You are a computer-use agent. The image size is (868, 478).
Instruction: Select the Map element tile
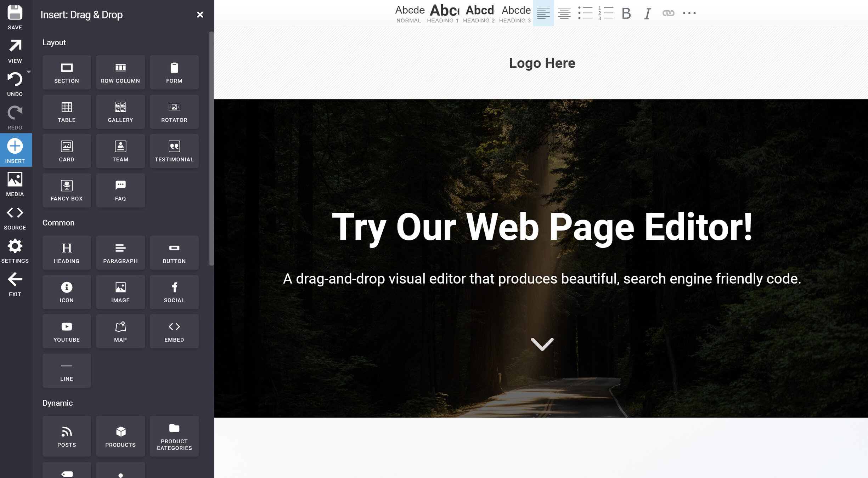120,331
